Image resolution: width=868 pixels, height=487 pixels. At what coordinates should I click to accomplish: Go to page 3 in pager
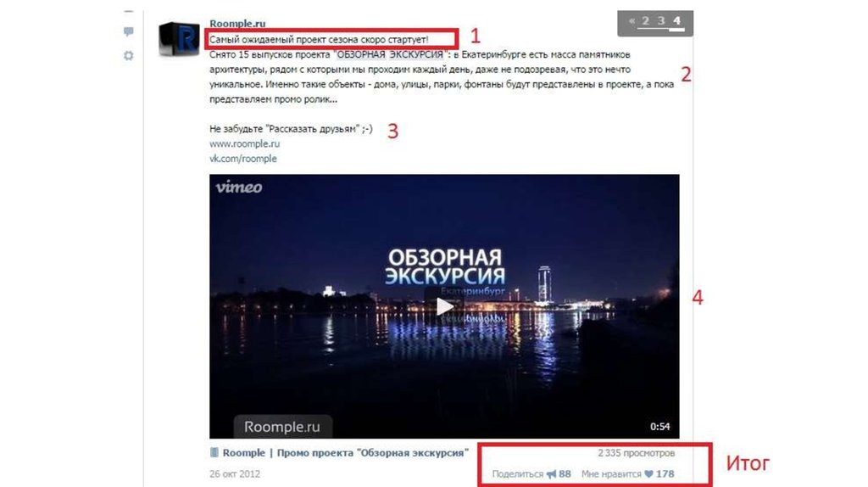[x=661, y=21]
